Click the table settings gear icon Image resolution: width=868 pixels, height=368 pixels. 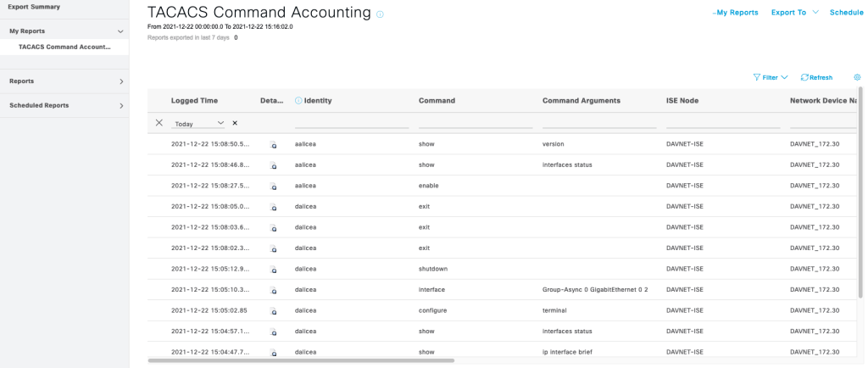pyautogui.click(x=857, y=77)
